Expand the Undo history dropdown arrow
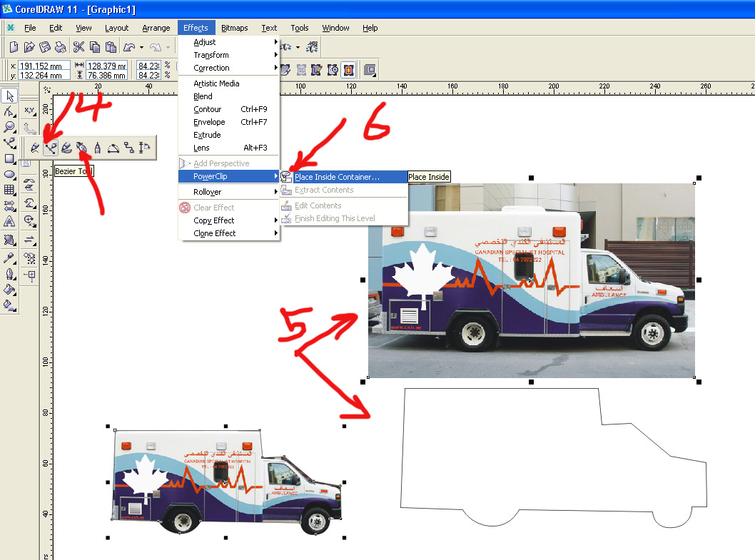This screenshot has height=560, width=755. coord(141,47)
